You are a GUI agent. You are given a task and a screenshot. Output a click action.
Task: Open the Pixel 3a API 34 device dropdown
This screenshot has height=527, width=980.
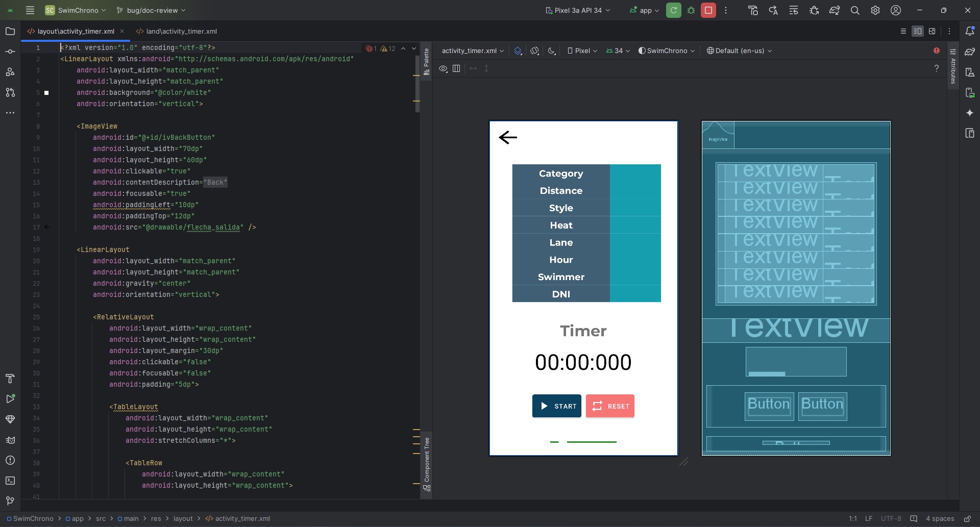coord(578,10)
